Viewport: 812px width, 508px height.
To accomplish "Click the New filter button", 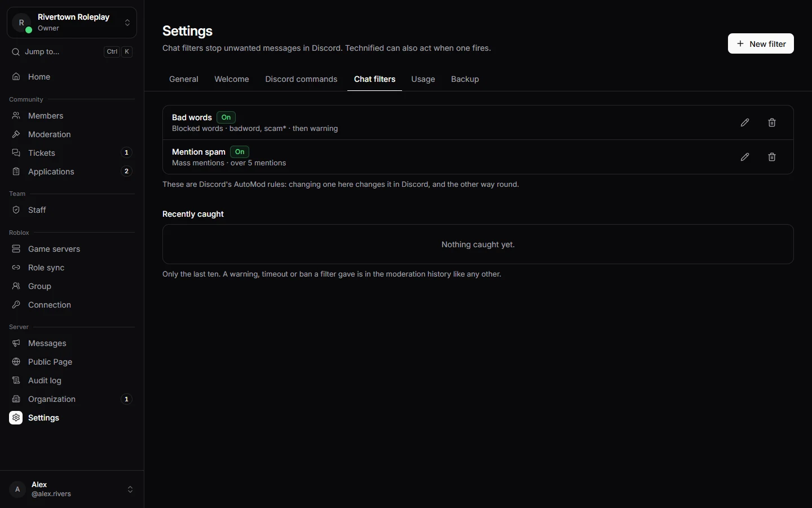I will point(761,43).
